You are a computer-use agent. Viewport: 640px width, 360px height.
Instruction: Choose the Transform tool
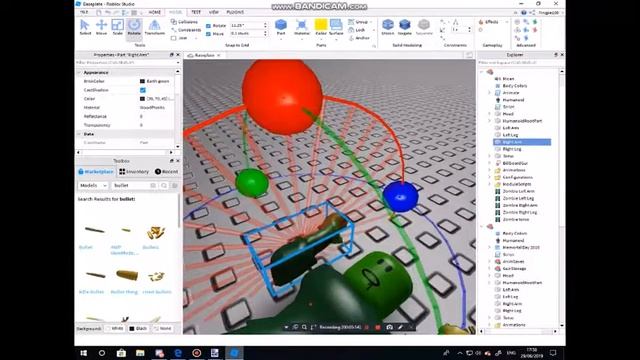pyautogui.click(x=154, y=27)
